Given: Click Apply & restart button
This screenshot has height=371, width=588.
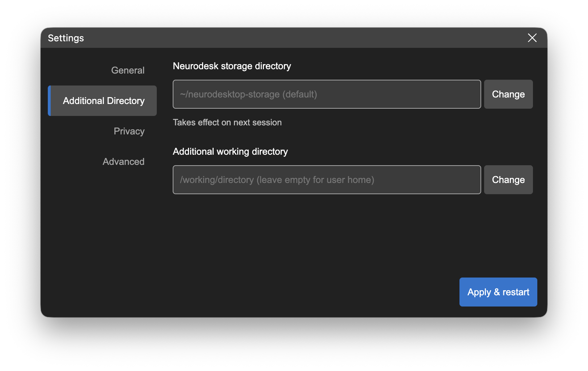Looking at the screenshot, I should pyautogui.click(x=498, y=292).
